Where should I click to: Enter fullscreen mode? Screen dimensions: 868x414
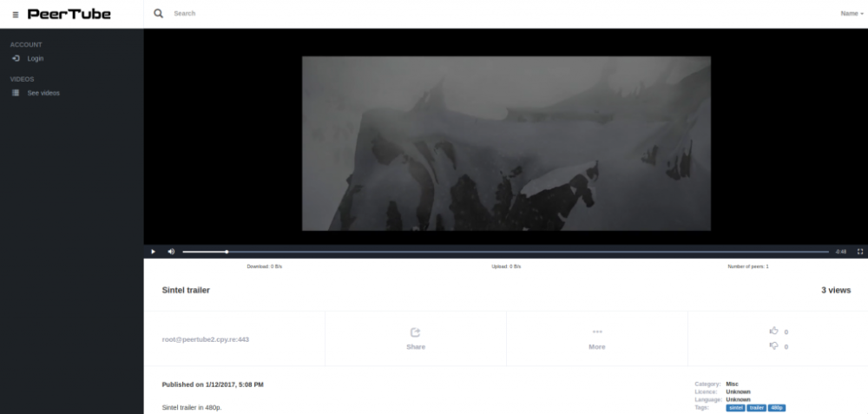click(x=860, y=252)
